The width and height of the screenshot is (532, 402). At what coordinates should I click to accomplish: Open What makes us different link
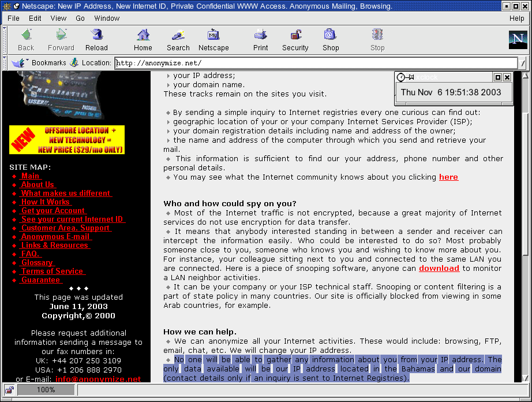click(65, 193)
